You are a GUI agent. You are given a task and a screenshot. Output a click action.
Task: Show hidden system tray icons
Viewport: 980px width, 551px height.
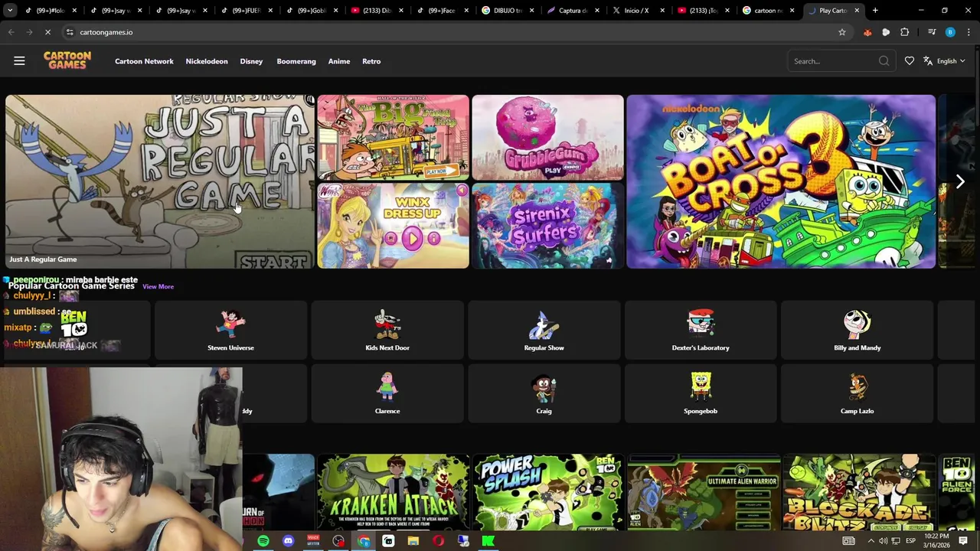pos(871,541)
